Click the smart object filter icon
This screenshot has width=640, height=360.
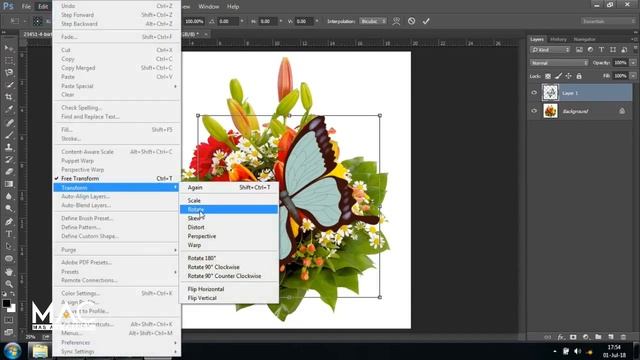(x=624, y=50)
